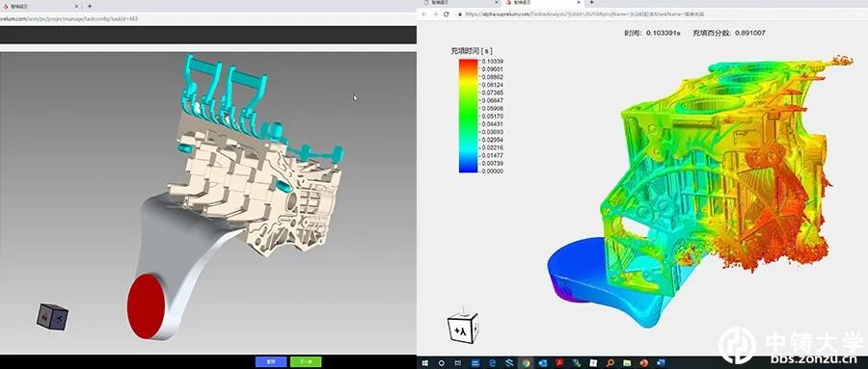Open Task View in the taskbar
Screen dimensions: 868x369
tap(458, 363)
